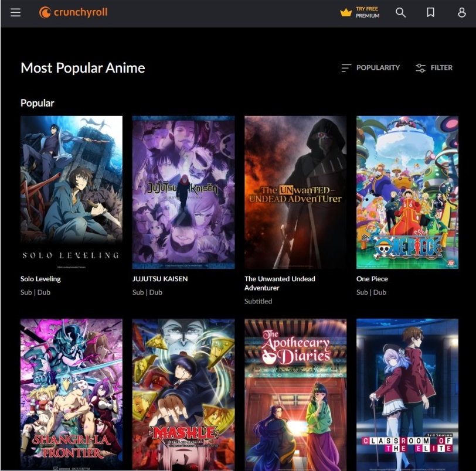Viewport: 476px width, 471px height.
Task: Click the Crunchyroll logo
Action: 73,12
